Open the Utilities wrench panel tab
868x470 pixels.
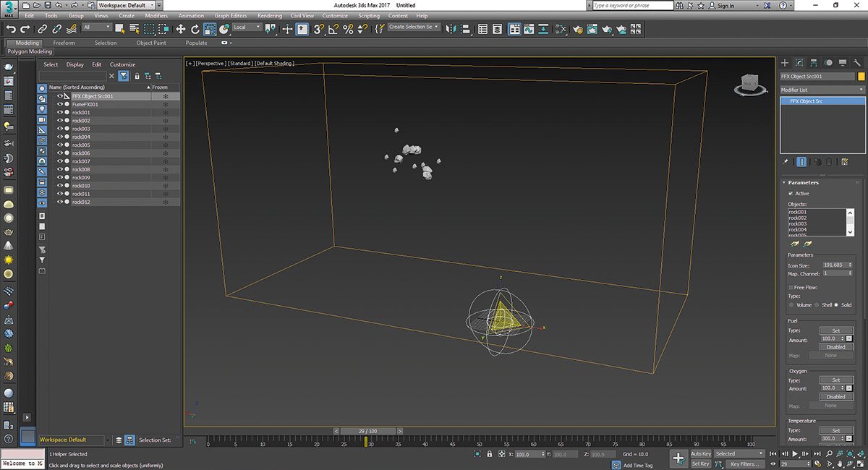pyautogui.click(x=857, y=63)
